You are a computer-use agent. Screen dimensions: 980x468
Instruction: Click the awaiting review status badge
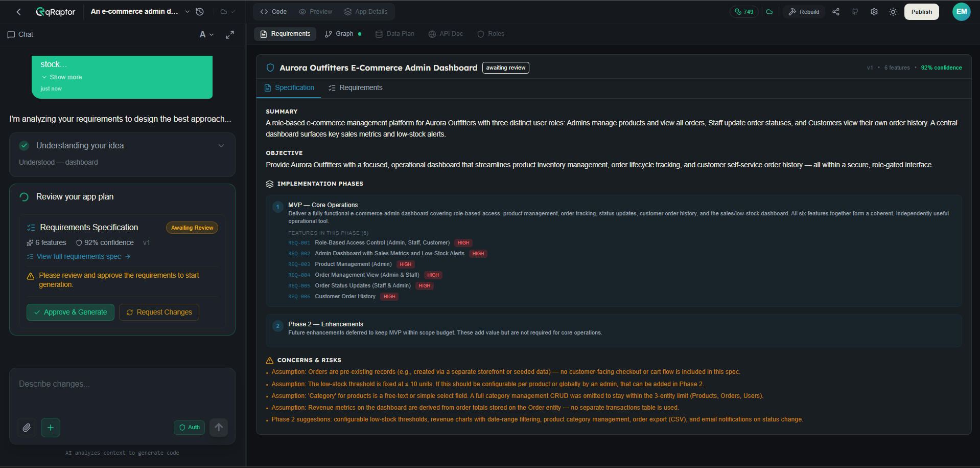click(x=506, y=68)
